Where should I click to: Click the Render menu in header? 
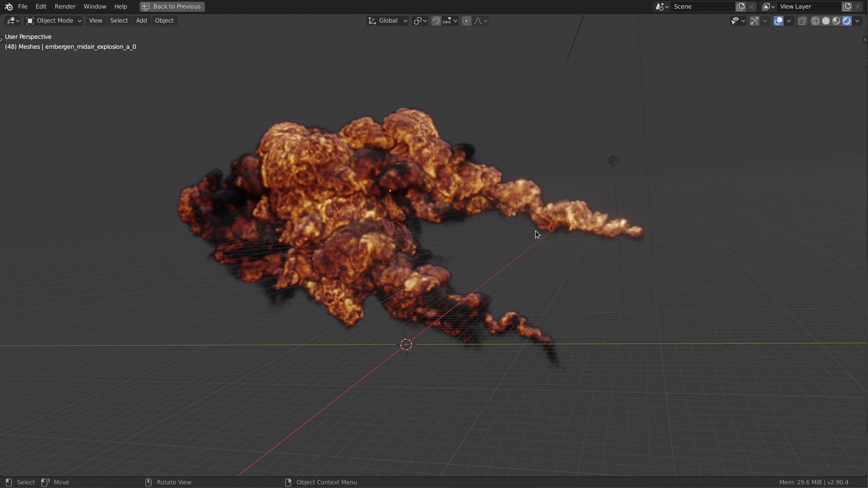pos(65,6)
